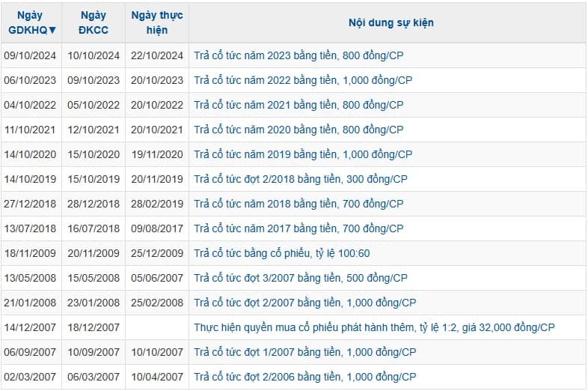This screenshot has width=588, height=391.
Task: Click the 09/10/2024 GDKHQ date cell
Action: pyautogui.click(x=30, y=55)
